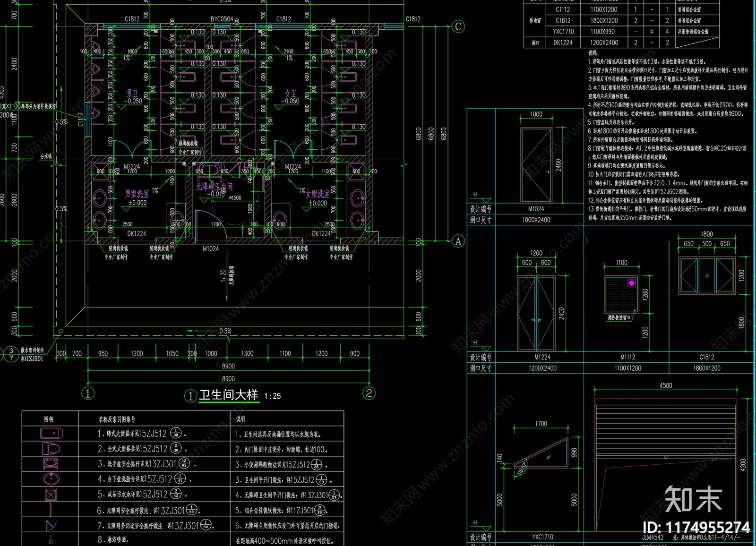
Task: Select the '无障碍卫生间' room label
Action: 214,186
